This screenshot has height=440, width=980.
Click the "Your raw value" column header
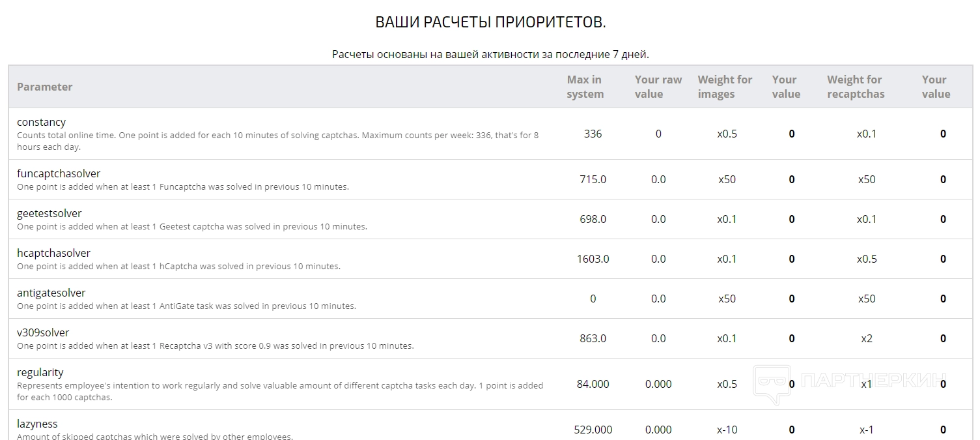click(x=658, y=87)
